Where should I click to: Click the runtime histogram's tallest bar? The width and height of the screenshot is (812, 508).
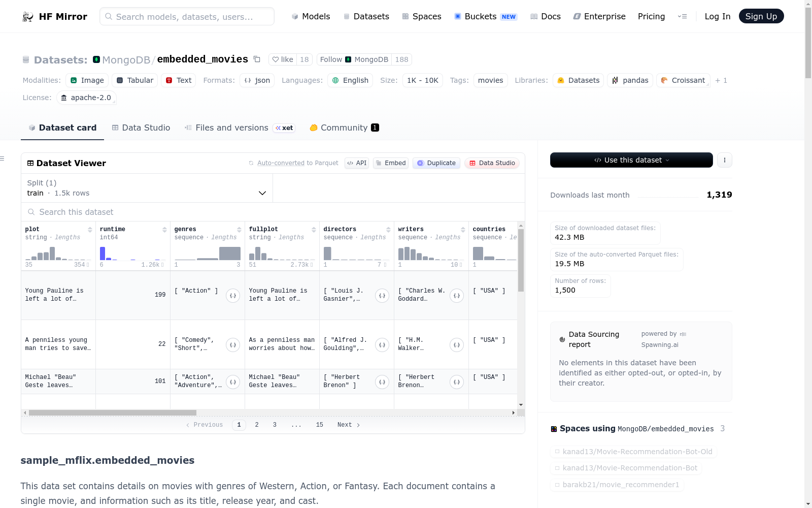[103, 253]
